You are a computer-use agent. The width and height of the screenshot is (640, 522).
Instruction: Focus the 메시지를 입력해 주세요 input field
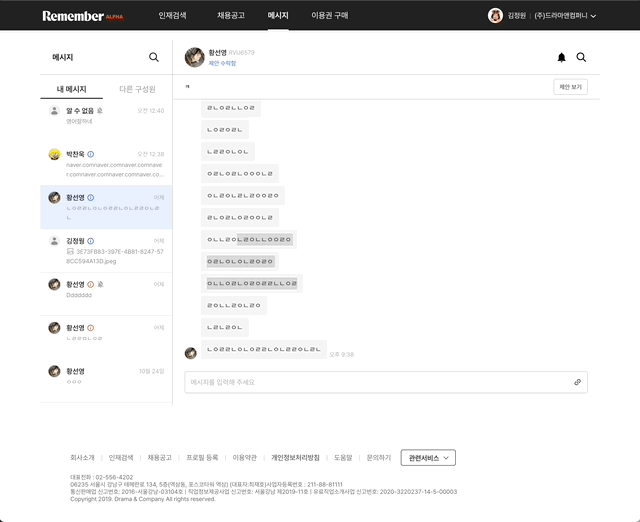[x=375, y=382]
